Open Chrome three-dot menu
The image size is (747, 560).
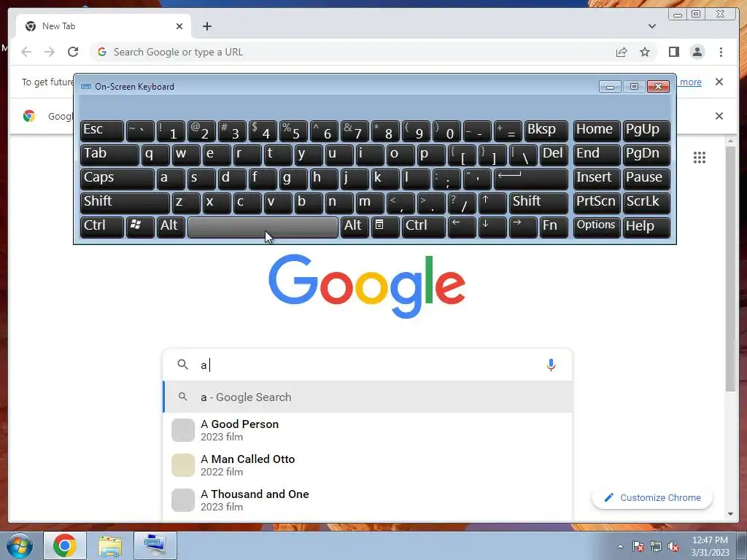(x=721, y=52)
